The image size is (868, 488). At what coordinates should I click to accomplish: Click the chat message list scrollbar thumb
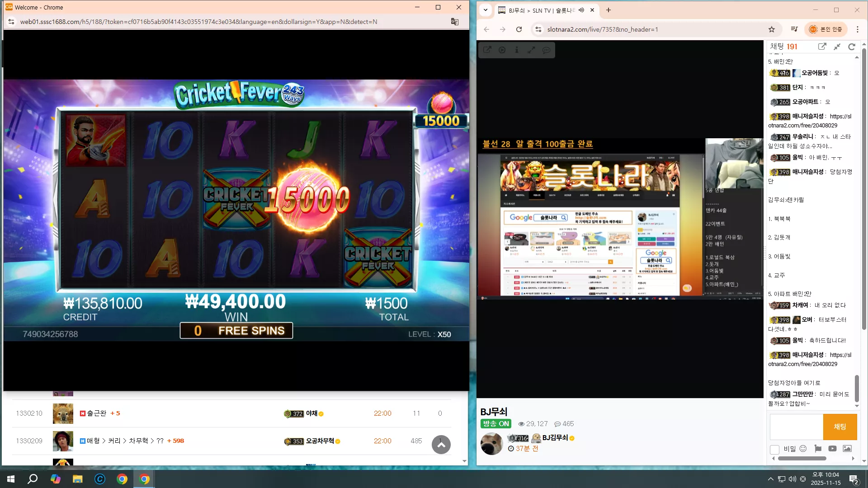point(857,389)
